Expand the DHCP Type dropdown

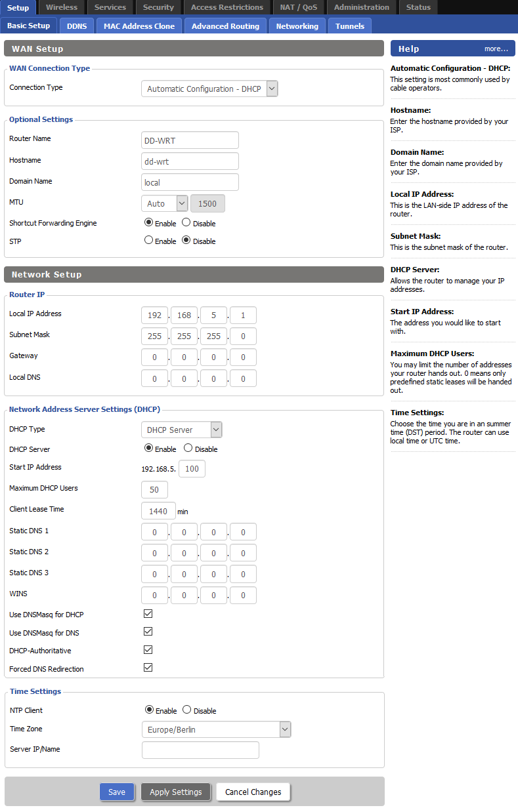182,430
